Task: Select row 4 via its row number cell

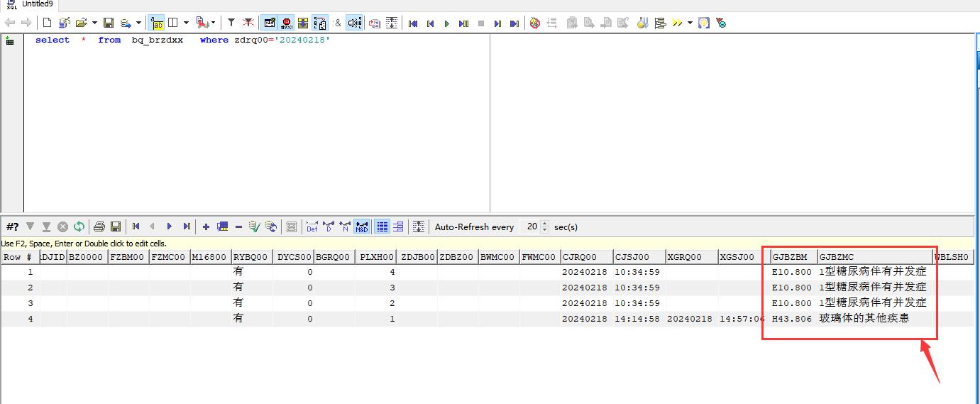Action: (x=20, y=319)
